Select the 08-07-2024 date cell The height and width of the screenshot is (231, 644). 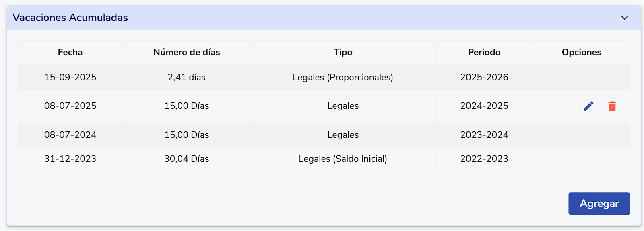[70, 135]
